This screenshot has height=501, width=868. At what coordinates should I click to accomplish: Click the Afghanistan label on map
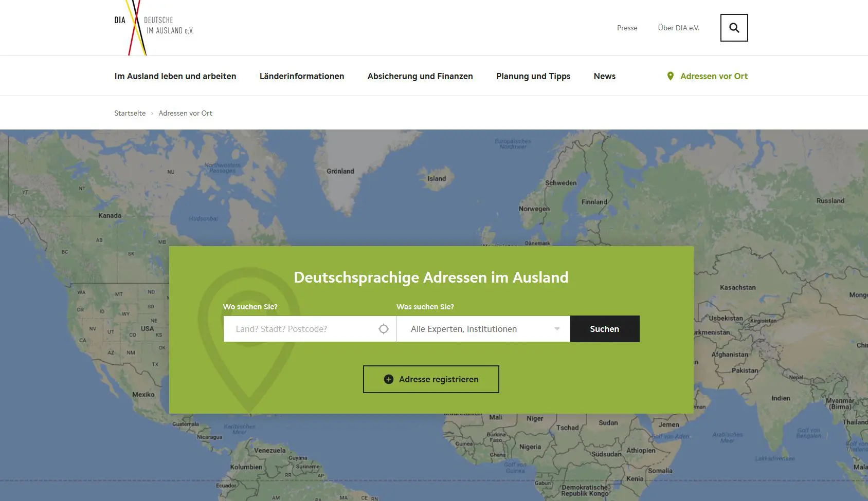click(729, 354)
